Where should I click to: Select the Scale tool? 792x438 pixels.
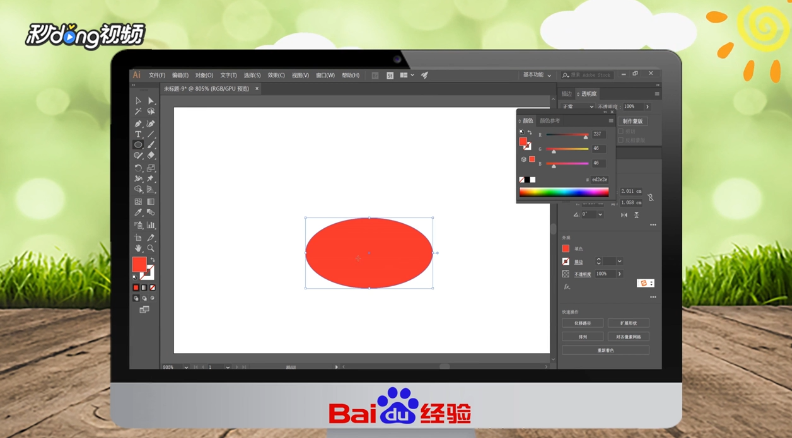(x=151, y=168)
